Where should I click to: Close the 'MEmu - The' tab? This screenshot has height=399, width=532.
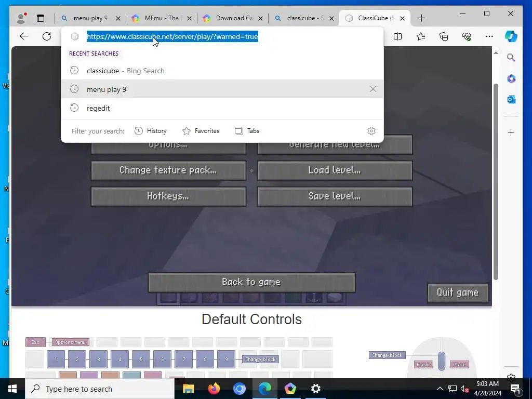tap(189, 18)
